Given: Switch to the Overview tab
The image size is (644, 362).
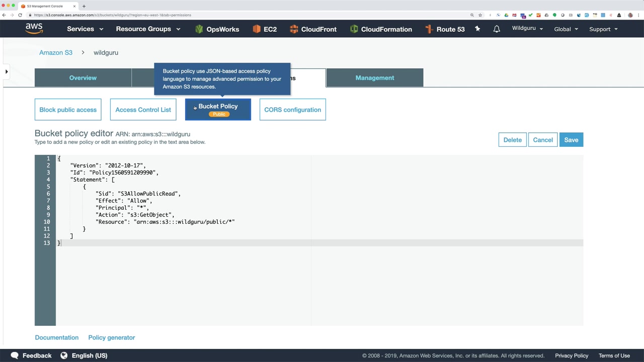Looking at the screenshot, I should click(x=83, y=78).
